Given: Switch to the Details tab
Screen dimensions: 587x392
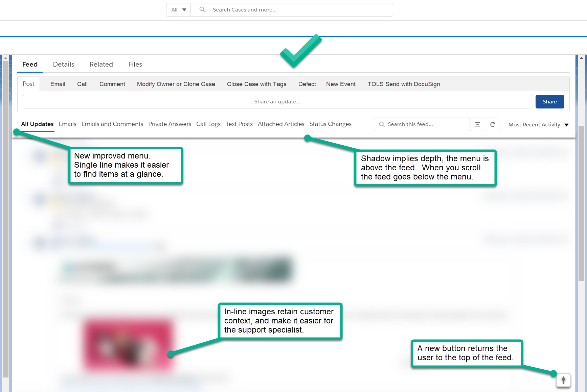Looking at the screenshot, I should point(64,64).
